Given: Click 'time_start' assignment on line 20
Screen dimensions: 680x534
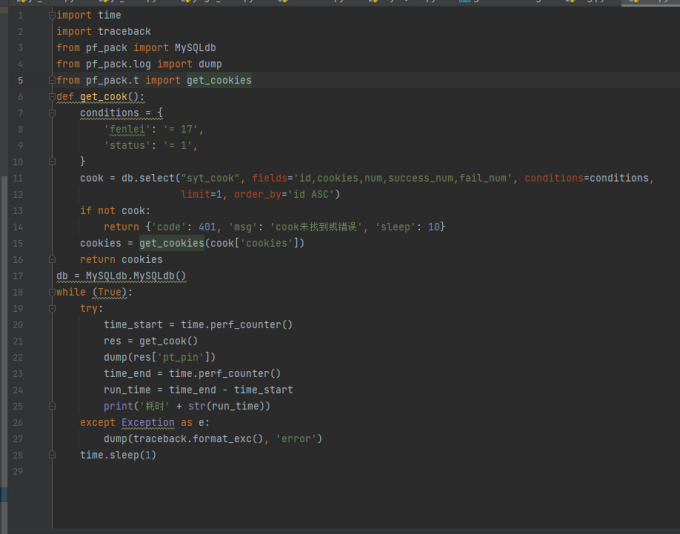Looking at the screenshot, I should point(133,325).
